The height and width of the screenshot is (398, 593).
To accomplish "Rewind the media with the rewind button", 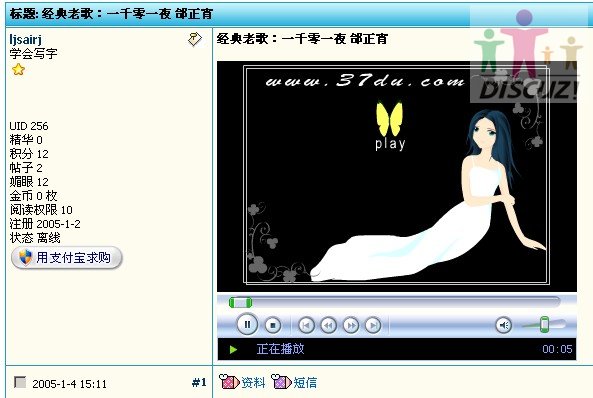I will (328, 325).
